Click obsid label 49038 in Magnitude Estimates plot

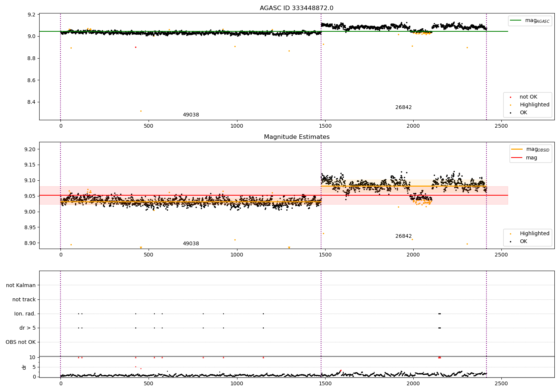pos(191,244)
